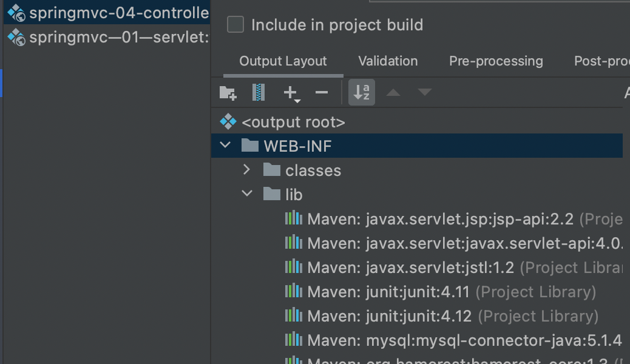630x364 pixels.
Task: Click the library icon beside jsp-api:2.2
Action: point(294,218)
